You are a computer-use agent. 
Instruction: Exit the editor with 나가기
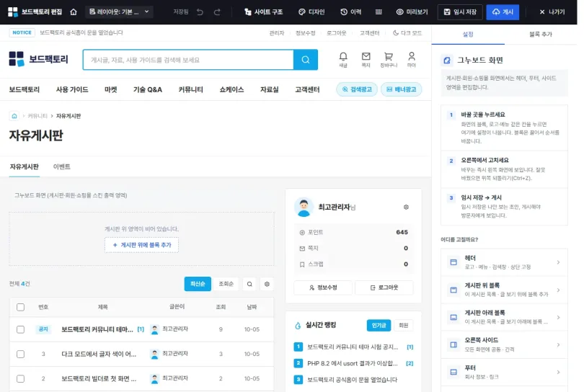point(552,12)
